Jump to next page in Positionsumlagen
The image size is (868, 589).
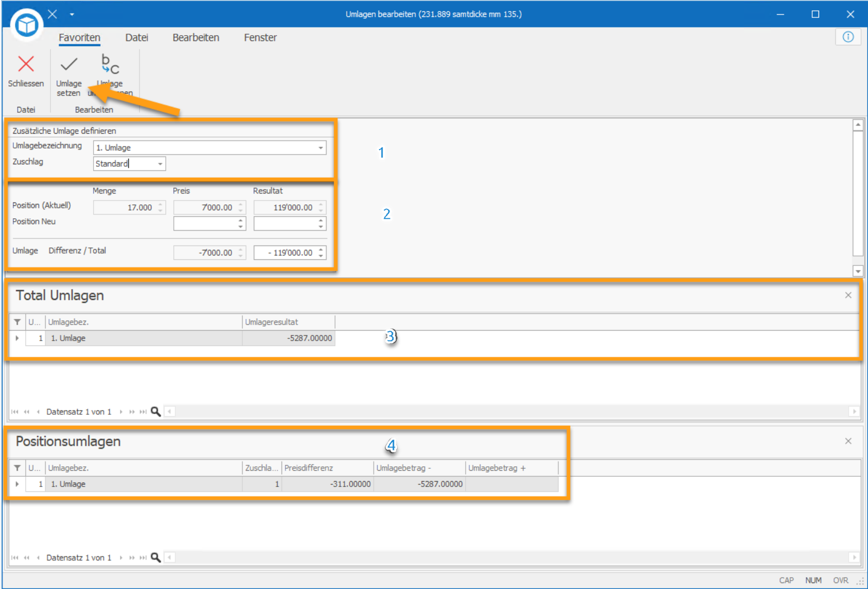tap(132, 558)
